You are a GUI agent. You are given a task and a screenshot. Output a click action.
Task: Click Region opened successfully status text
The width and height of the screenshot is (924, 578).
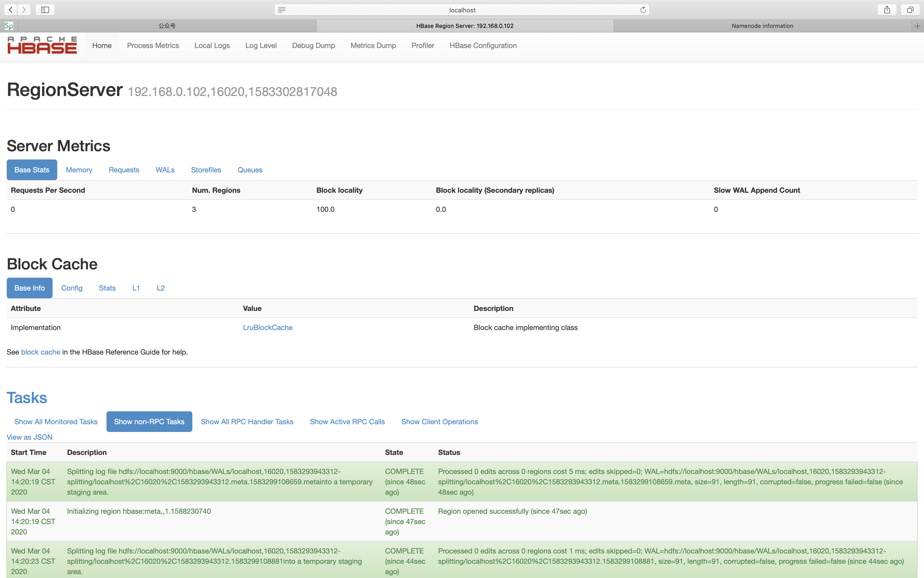(x=512, y=511)
